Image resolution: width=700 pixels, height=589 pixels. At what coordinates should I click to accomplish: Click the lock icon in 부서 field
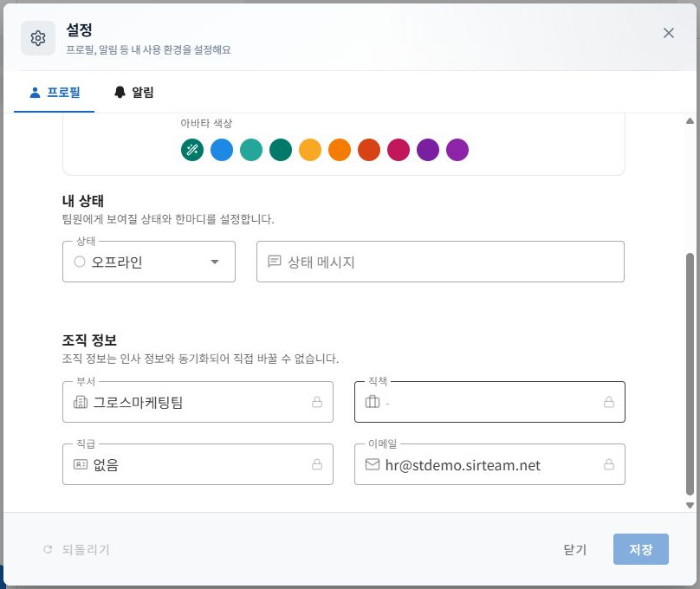(317, 402)
